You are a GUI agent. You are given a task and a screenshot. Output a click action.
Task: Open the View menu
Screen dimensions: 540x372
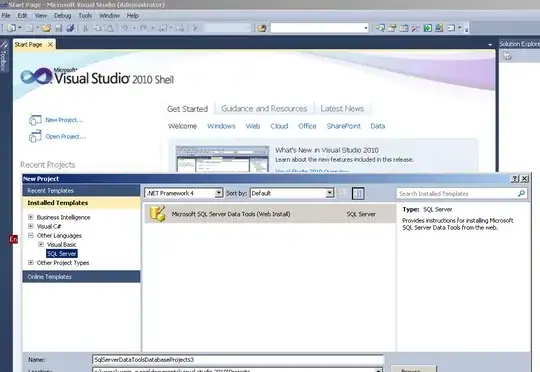point(41,16)
